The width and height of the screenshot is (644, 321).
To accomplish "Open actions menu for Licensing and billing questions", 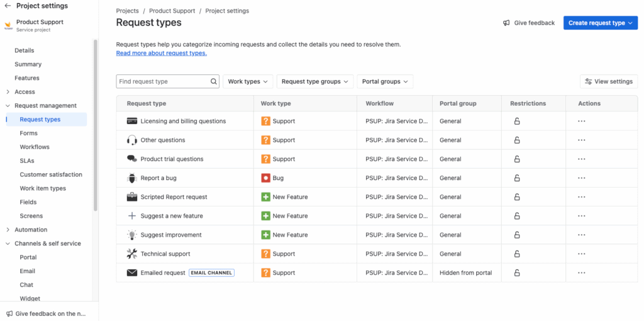I will [x=581, y=121].
